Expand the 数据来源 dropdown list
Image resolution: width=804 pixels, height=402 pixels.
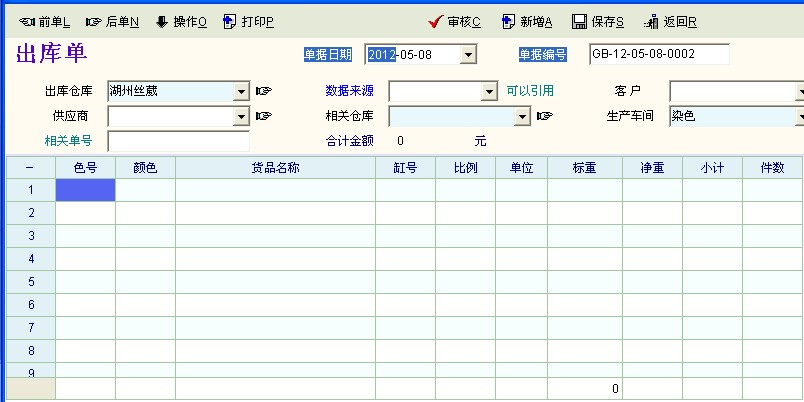489,91
